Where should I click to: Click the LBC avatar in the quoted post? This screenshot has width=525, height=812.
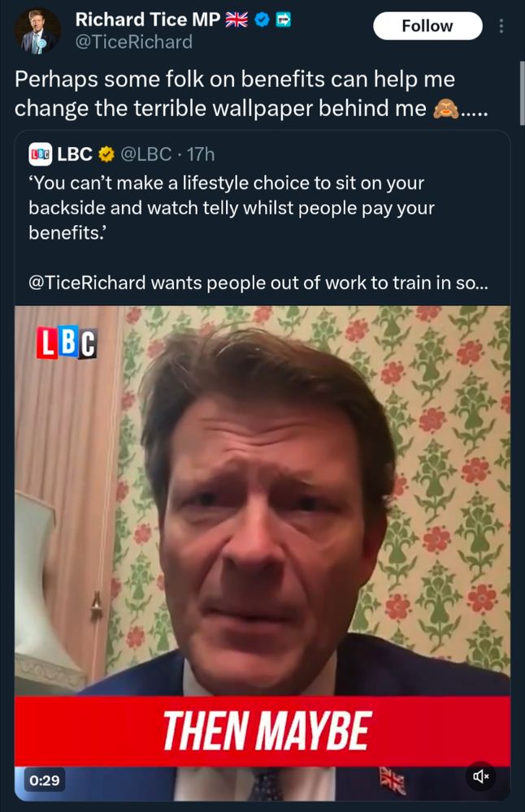[41, 154]
